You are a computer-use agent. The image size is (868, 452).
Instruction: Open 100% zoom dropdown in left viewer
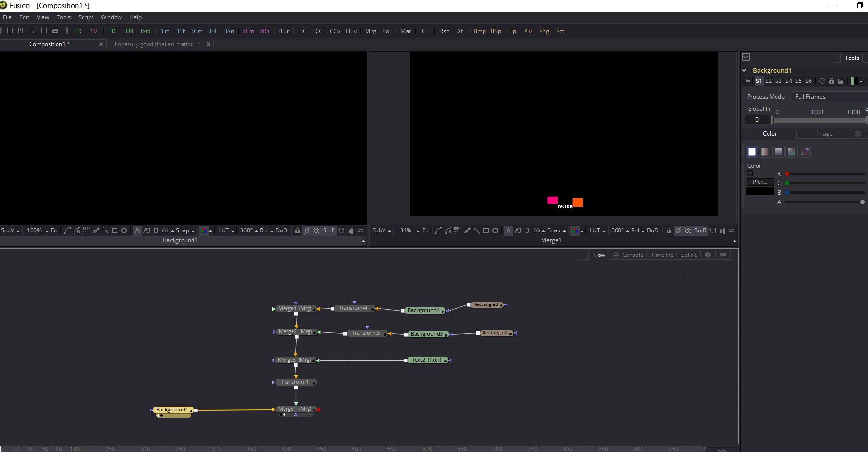37,230
